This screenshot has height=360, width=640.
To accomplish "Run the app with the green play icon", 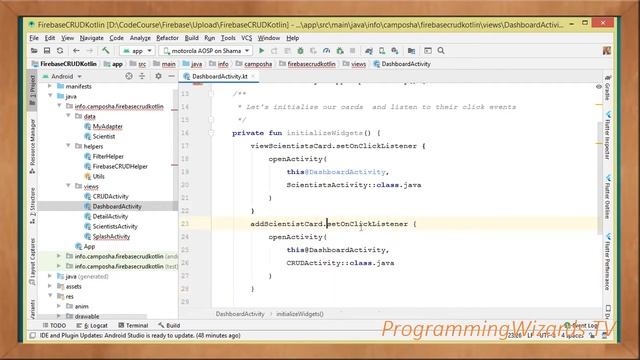I will 262,51.
